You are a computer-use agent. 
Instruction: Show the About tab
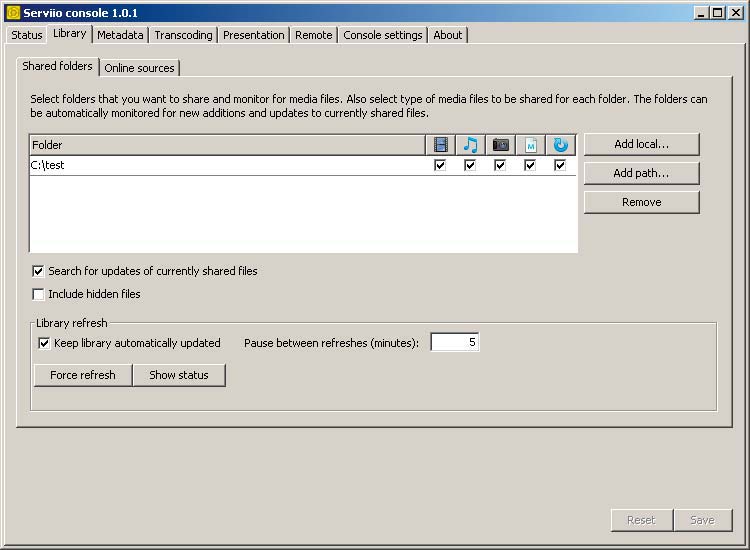[x=448, y=35]
